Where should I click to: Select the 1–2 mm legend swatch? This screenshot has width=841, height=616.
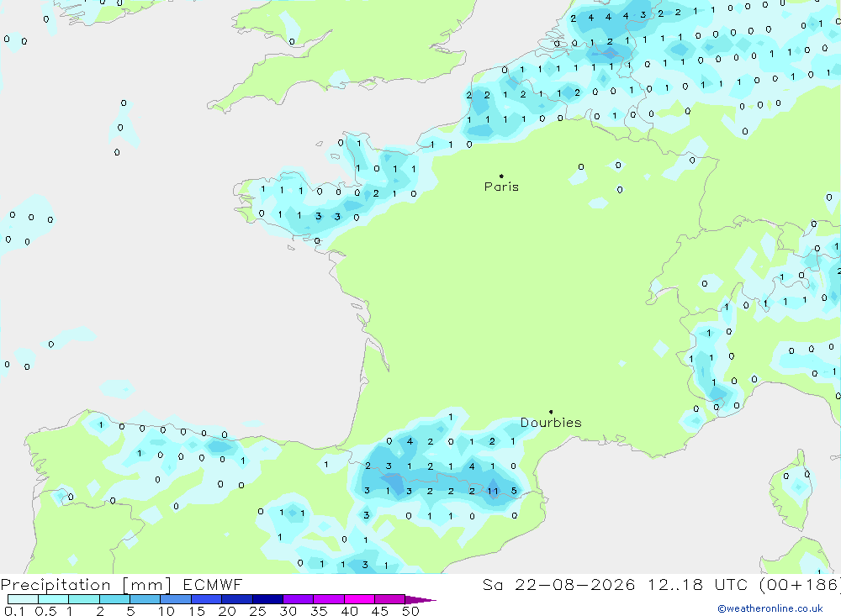point(84,599)
